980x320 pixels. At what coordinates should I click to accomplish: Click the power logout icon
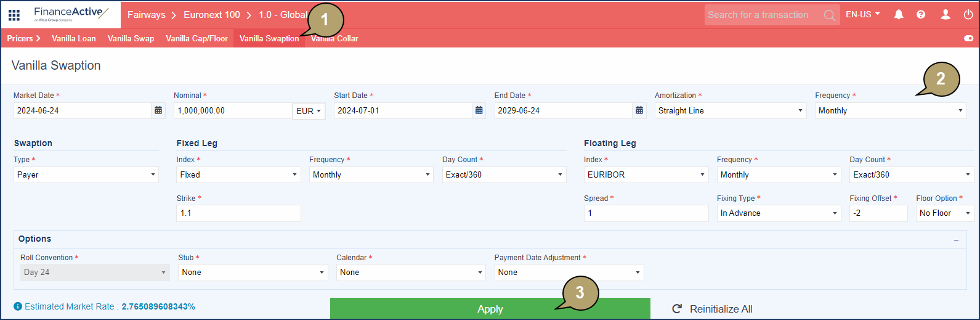pyautogui.click(x=968, y=15)
